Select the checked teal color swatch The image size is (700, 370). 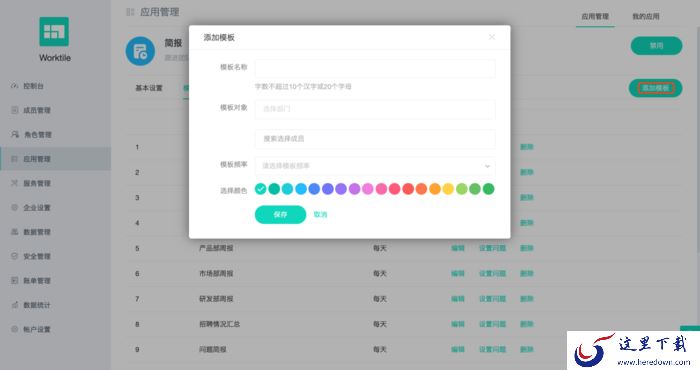click(261, 189)
